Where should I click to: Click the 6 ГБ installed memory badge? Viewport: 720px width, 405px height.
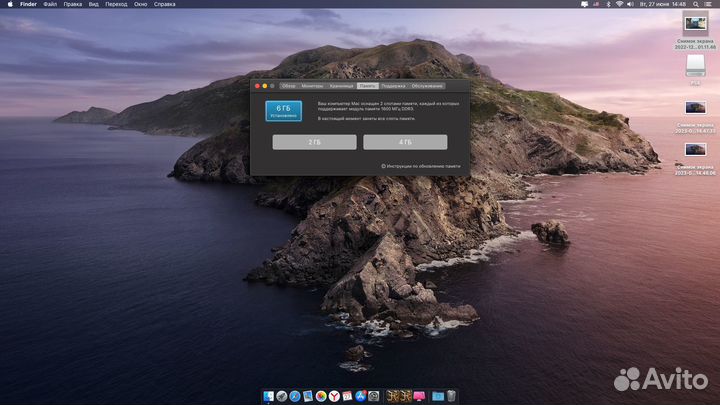[x=283, y=111]
